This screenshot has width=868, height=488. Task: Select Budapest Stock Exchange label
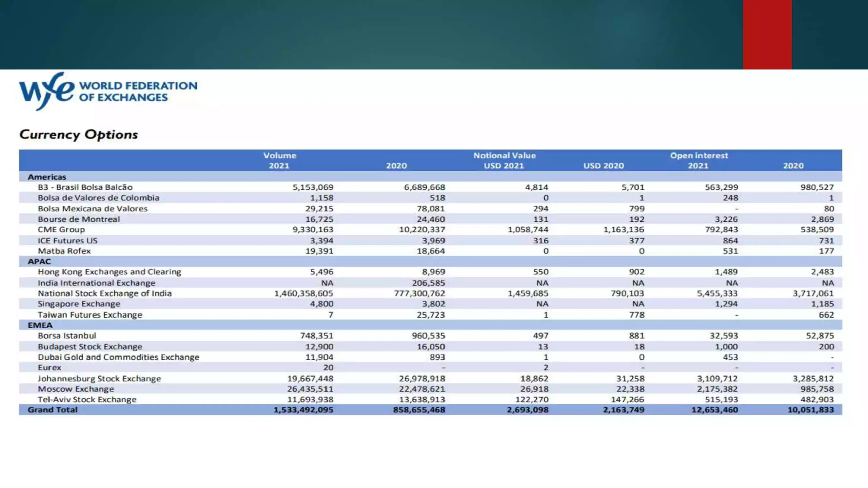[x=90, y=347]
